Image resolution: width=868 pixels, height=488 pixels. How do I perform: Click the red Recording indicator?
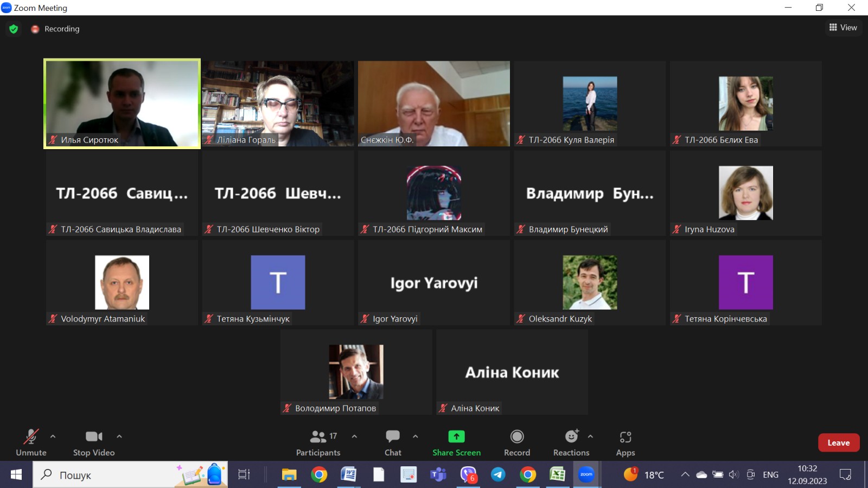(35, 29)
